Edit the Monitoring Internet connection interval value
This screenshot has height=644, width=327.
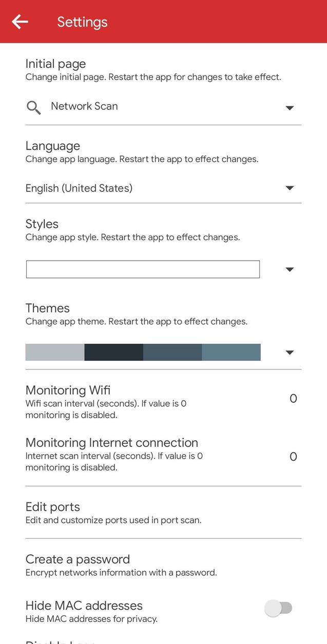pos(293,456)
